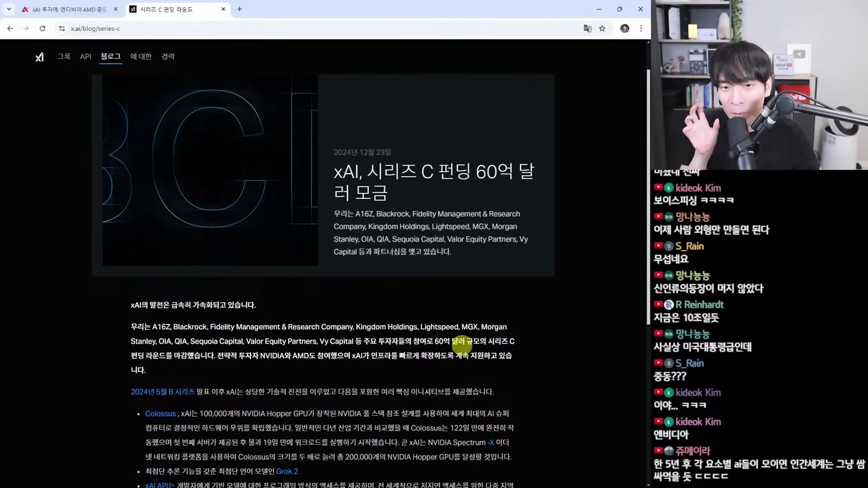Open site information icon in address bar

pyautogui.click(x=61, y=28)
